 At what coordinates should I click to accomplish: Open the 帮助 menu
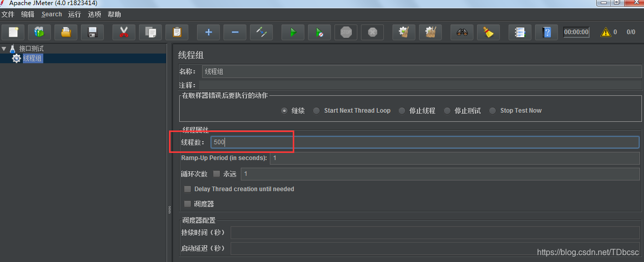pos(115,14)
